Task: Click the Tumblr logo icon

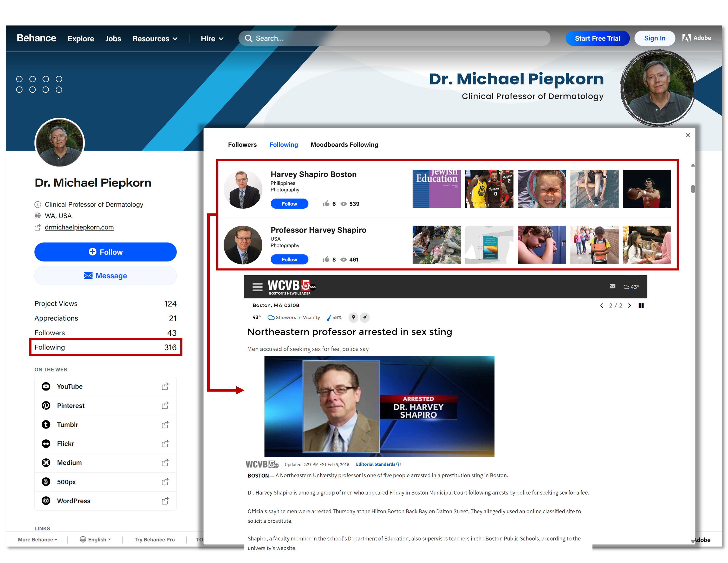Action: pyautogui.click(x=46, y=425)
